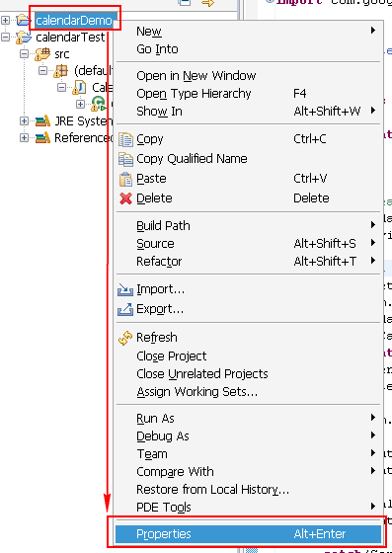The width and height of the screenshot is (392, 553).
Task: Click the Import icon
Action: [x=125, y=290]
